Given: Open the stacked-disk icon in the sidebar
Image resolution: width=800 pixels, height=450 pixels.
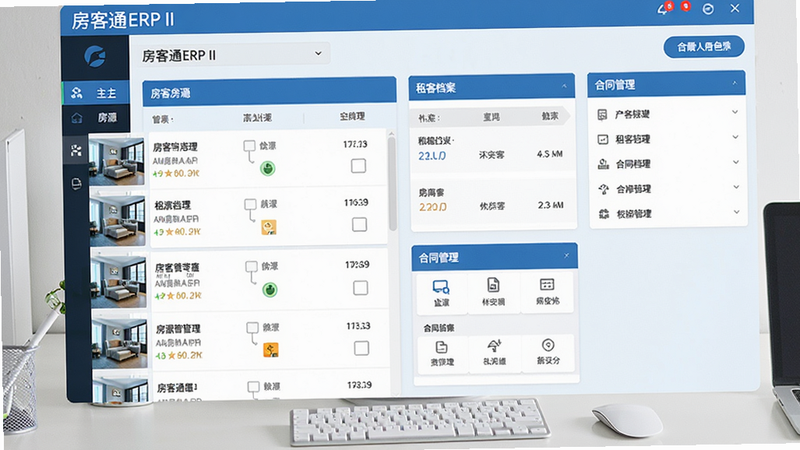Looking at the screenshot, I should (76, 184).
